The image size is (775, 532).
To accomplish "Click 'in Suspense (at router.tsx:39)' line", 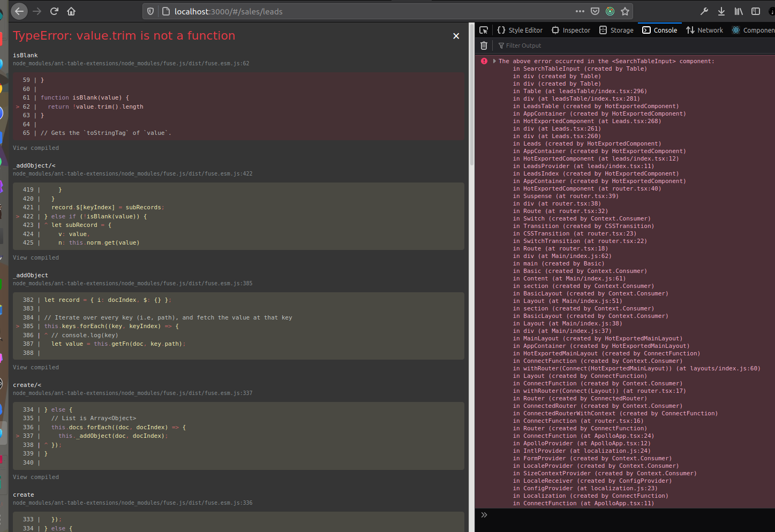I will pos(566,196).
